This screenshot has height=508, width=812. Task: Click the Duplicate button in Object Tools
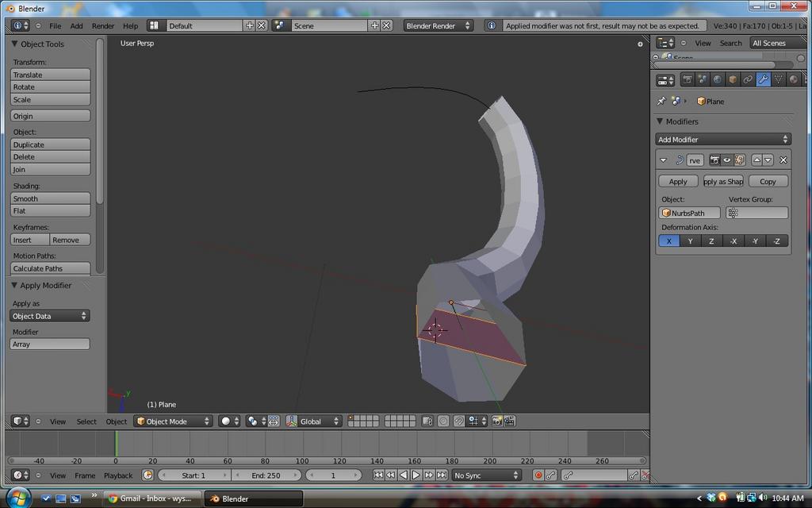(50, 144)
